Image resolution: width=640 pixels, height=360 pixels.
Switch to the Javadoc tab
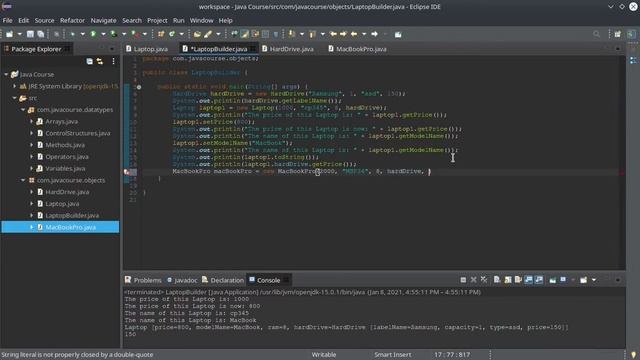[182, 280]
